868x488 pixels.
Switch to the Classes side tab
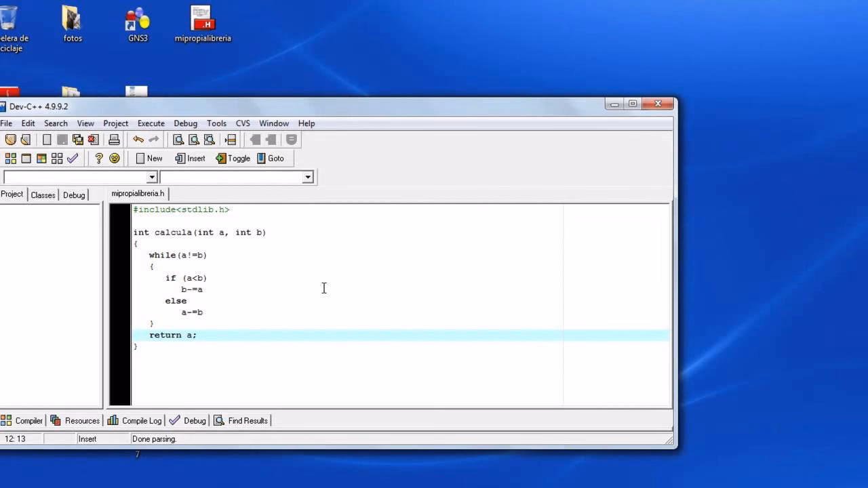(x=43, y=195)
